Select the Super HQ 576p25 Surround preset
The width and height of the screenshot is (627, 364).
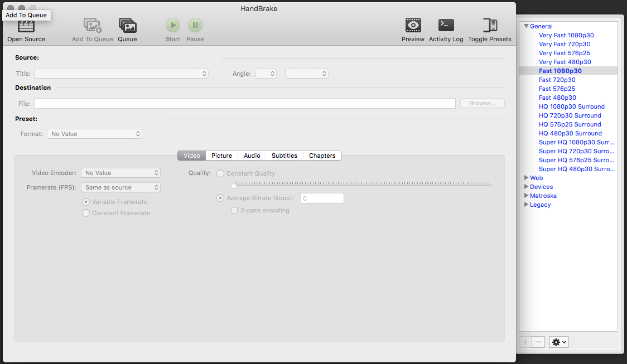coord(576,160)
